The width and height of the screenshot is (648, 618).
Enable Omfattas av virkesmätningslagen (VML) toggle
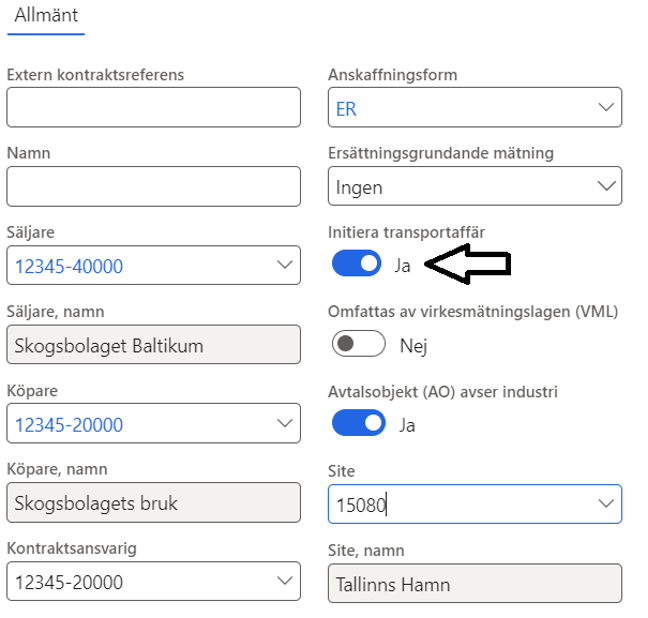click(x=359, y=344)
